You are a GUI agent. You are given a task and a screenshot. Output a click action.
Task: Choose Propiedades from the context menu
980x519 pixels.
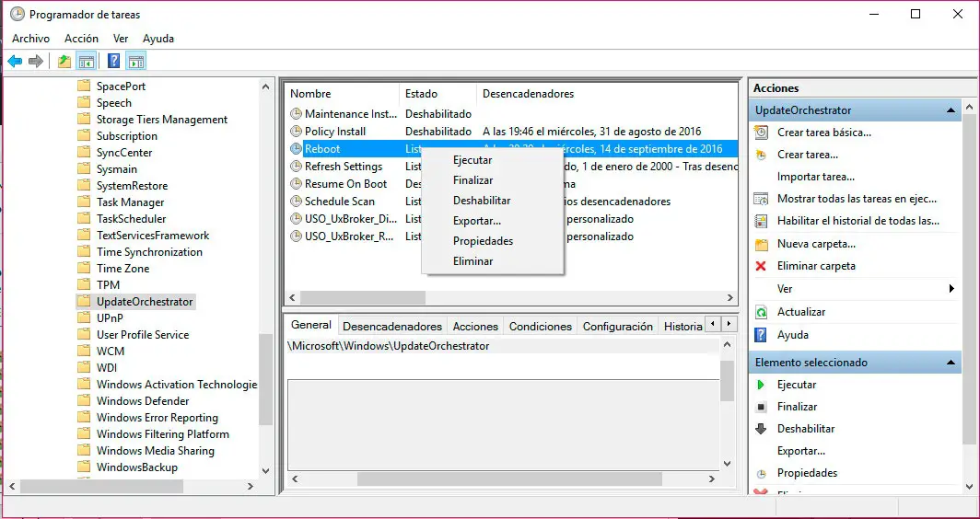493,241
